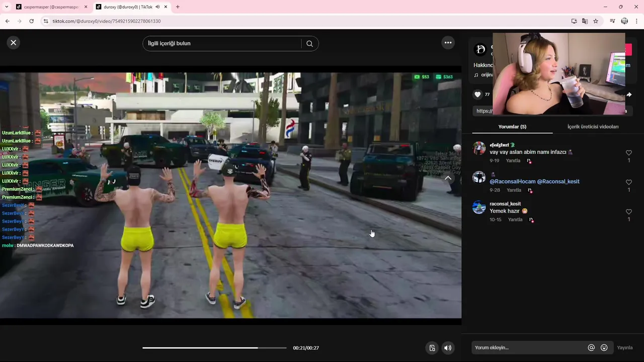
Task: Click Yayınla to post the comment
Action: coord(625,347)
